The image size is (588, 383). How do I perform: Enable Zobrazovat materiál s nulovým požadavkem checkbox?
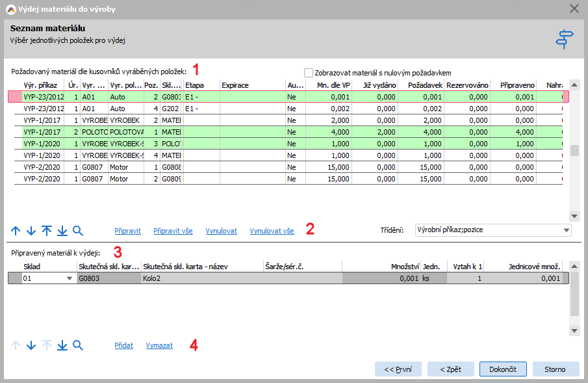(x=309, y=73)
